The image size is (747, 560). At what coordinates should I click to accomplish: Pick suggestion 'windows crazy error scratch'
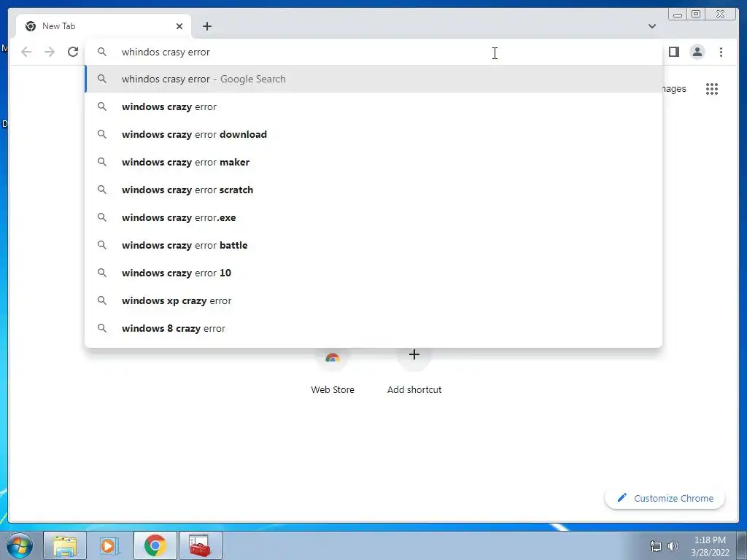(373, 190)
